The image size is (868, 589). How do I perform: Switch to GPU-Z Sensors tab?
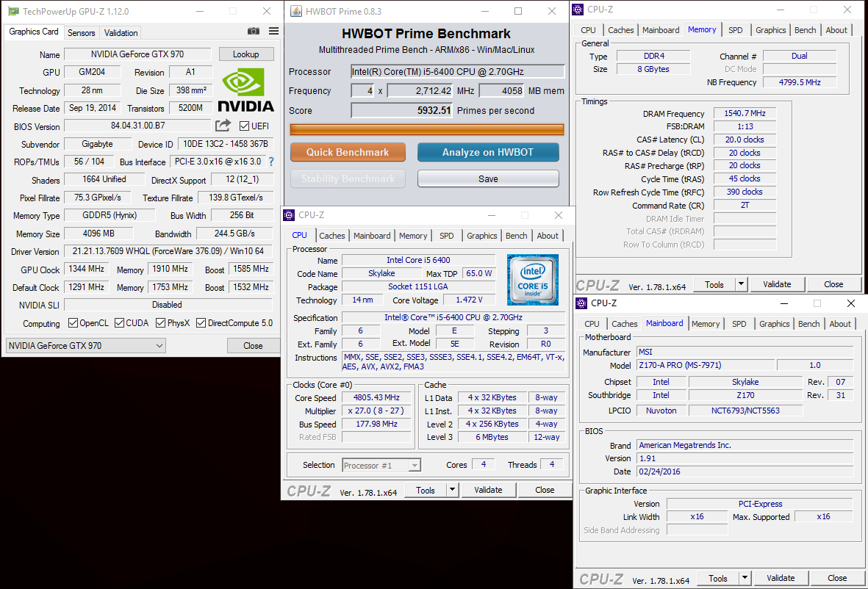[x=82, y=32]
